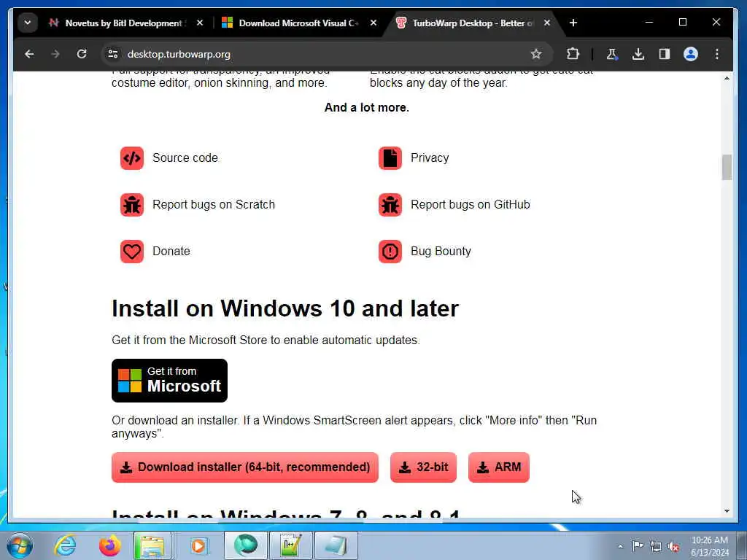Bookmark this page with the star icon
The image size is (747, 560).
coord(536,54)
